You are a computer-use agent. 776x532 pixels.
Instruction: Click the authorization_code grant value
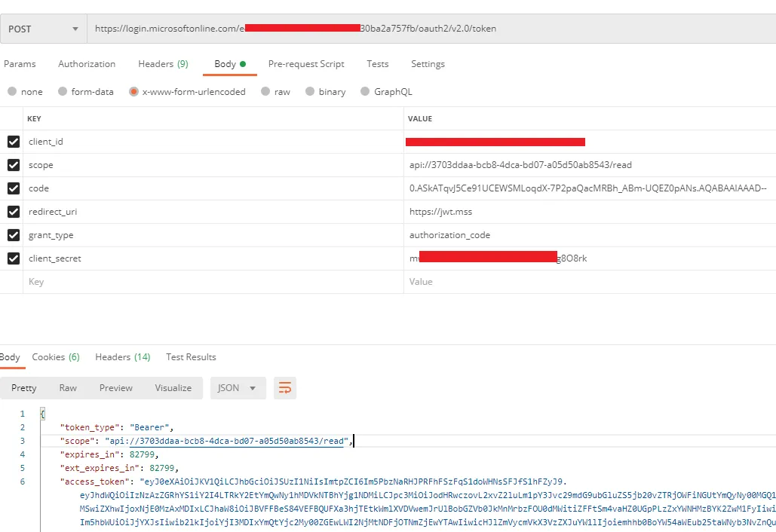pyautogui.click(x=449, y=235)
